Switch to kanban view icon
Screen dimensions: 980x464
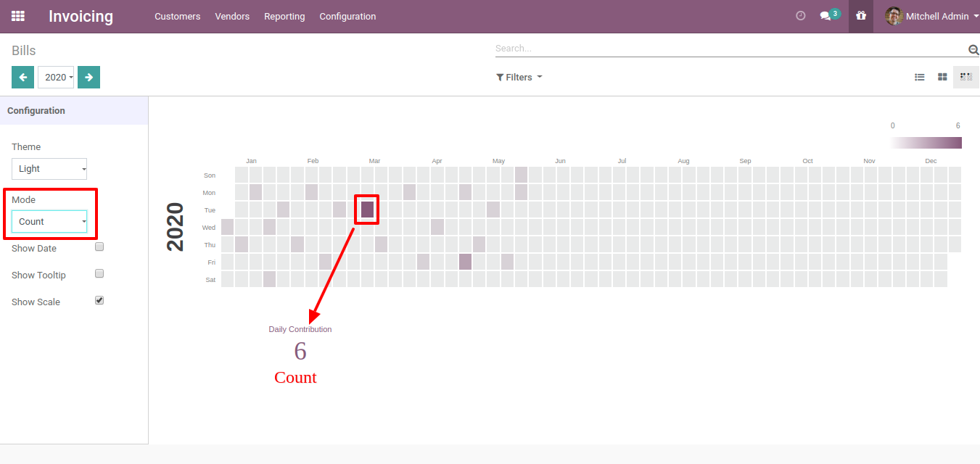click(x=942, y=77)
